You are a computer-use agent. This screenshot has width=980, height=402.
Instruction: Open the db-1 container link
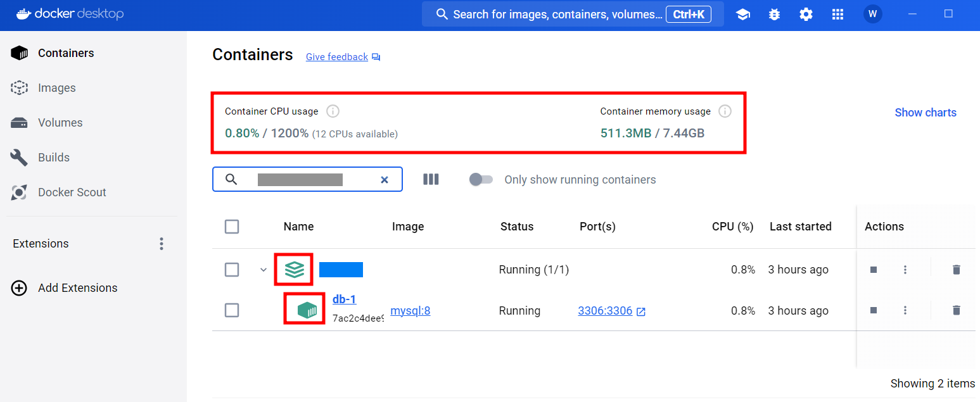click(x=345, y=299)
